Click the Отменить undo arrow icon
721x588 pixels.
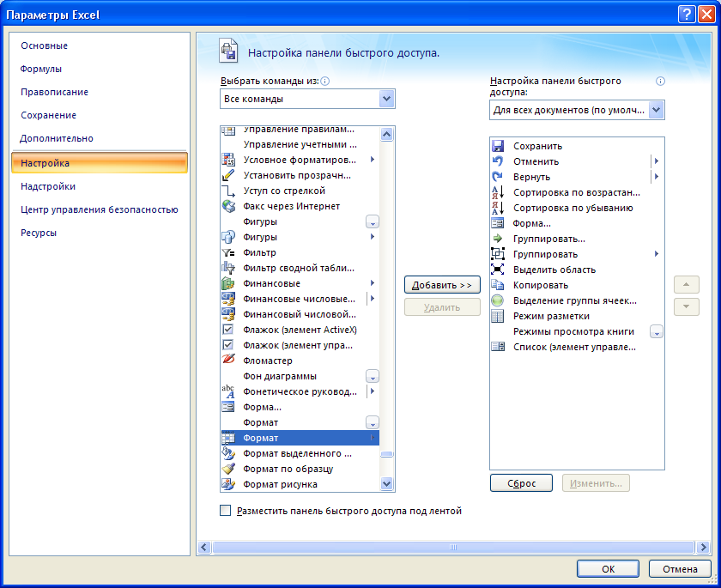(498, 161)
